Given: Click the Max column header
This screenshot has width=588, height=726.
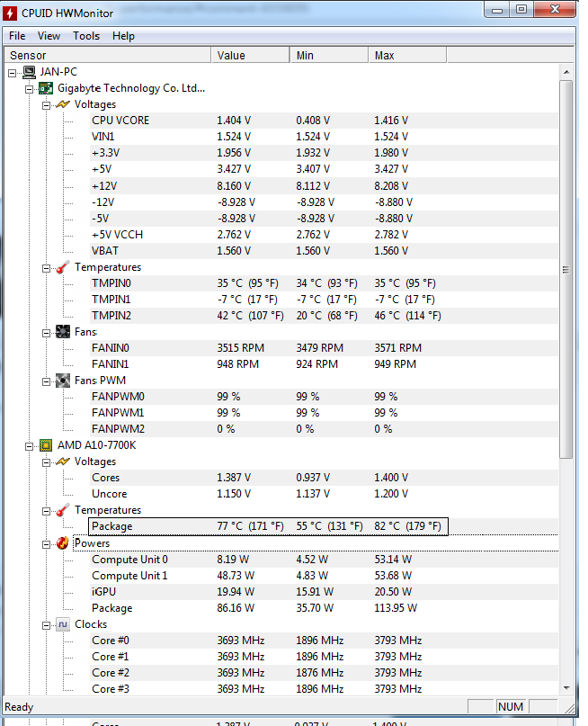Looking at the screenshot, I should click(x=407, y=55).
